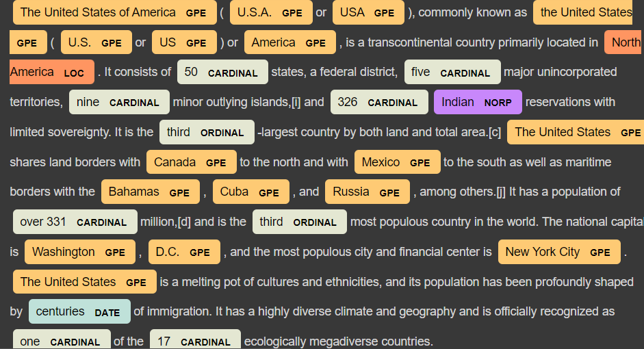Screen dimensions: 644x349
Task: Click the 'USA' GPE entity tag
Action: coord(368,12)
